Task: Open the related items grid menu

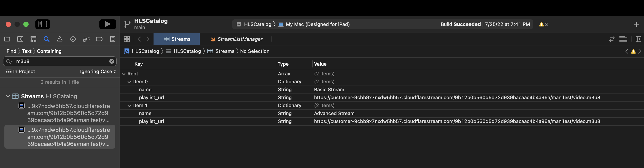Action: click(127, 39)
